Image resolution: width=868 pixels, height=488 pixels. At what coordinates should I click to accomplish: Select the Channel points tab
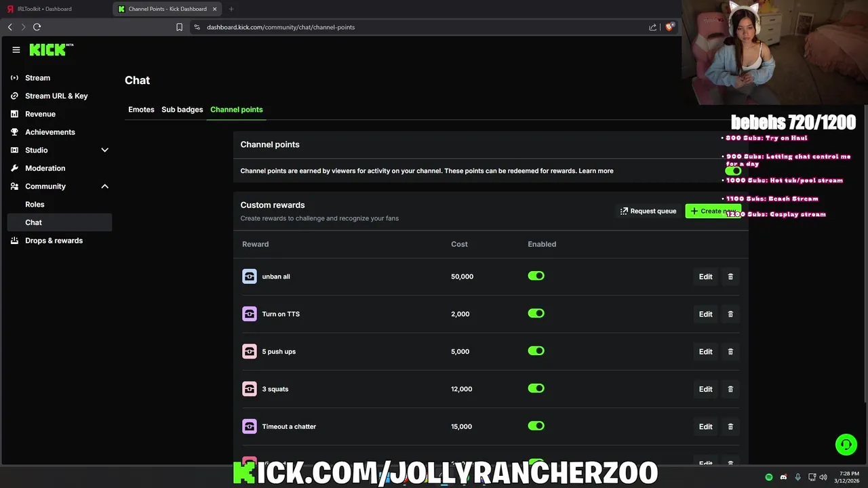coord(236,109)
